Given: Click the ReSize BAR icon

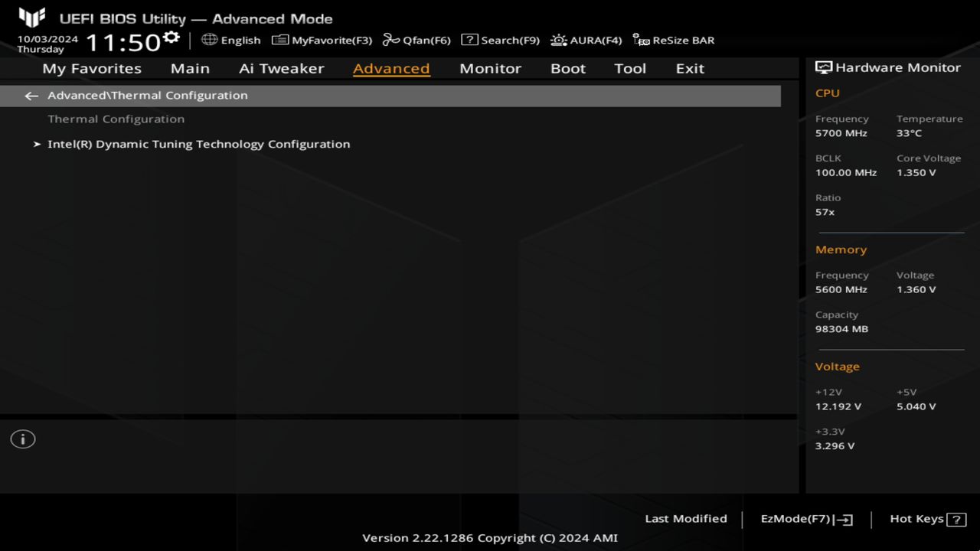Looking at the screenshot, I should [641, 40].
